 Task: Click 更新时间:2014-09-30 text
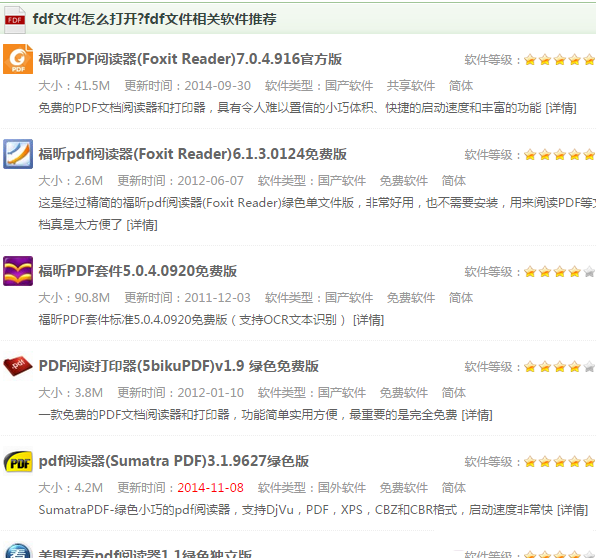click(187, 86)
